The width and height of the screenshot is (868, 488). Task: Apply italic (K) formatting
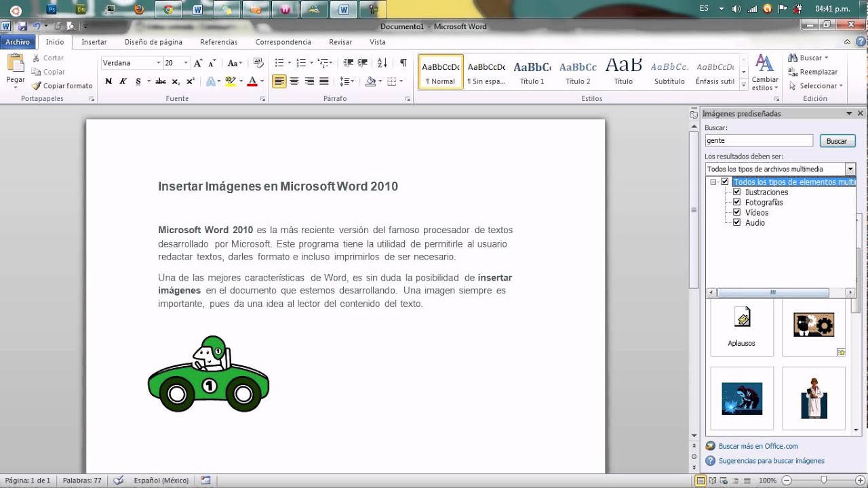[x=123, y=81]
